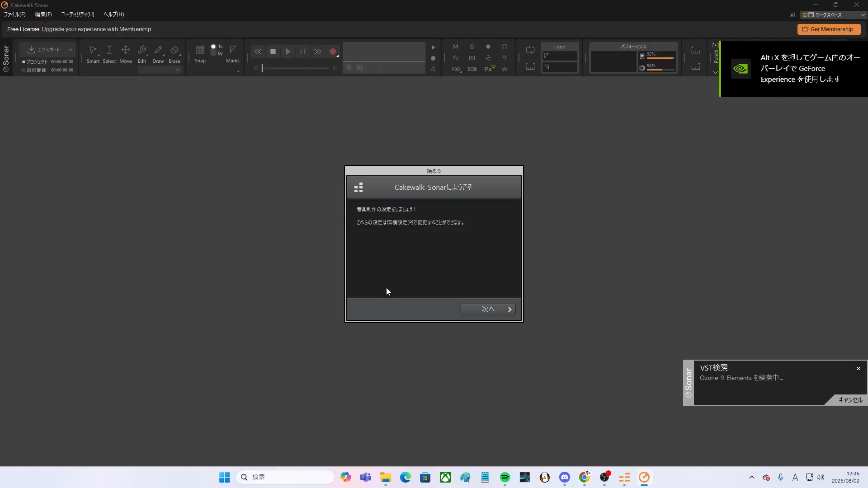
Task: Choose the Select tool
Action: click(x=109, y=54)
